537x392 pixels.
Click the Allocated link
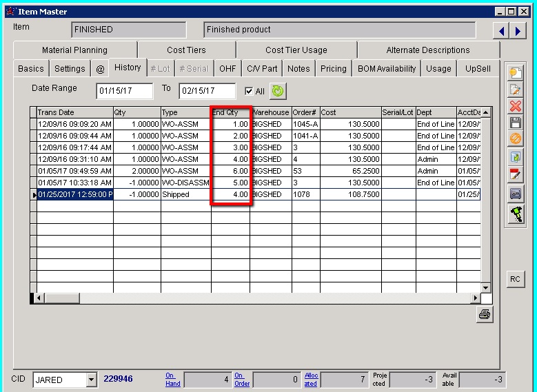pyautogui.click(x=311, y=380)
